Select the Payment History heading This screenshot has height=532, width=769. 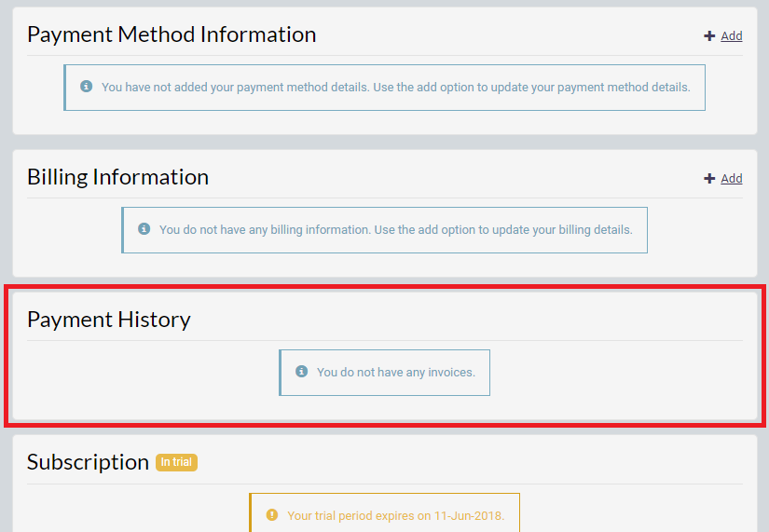click(x=109, y=320)
